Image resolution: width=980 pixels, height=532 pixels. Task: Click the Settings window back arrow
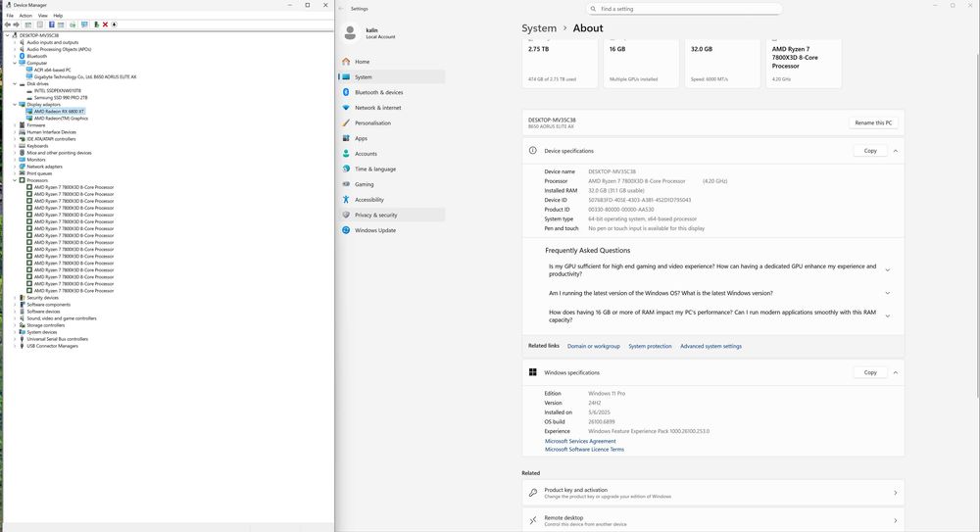tap(341, 9)
